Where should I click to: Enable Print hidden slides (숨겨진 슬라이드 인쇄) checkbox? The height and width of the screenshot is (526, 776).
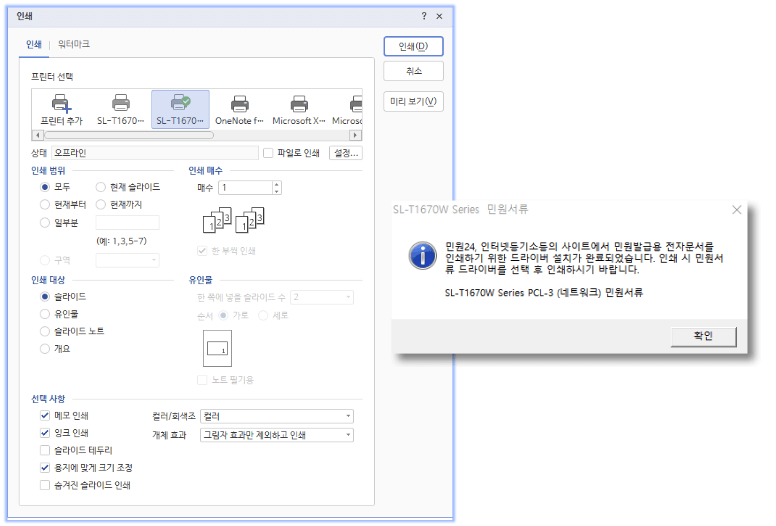click(45, 485)
